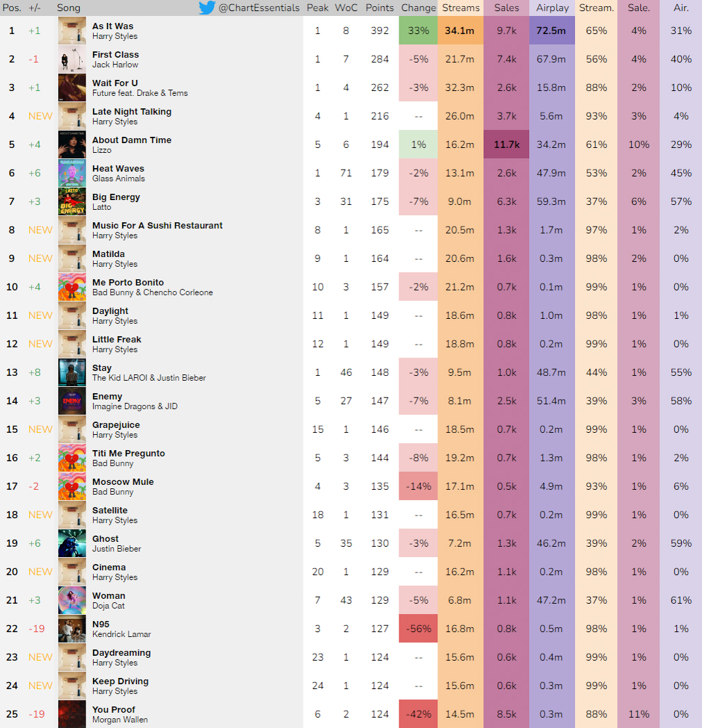The width and height of the screenshot is (702, 728).
Task: Click artist The Kid LAROI & Justin Bieber
Action: (x=149, y=378)
